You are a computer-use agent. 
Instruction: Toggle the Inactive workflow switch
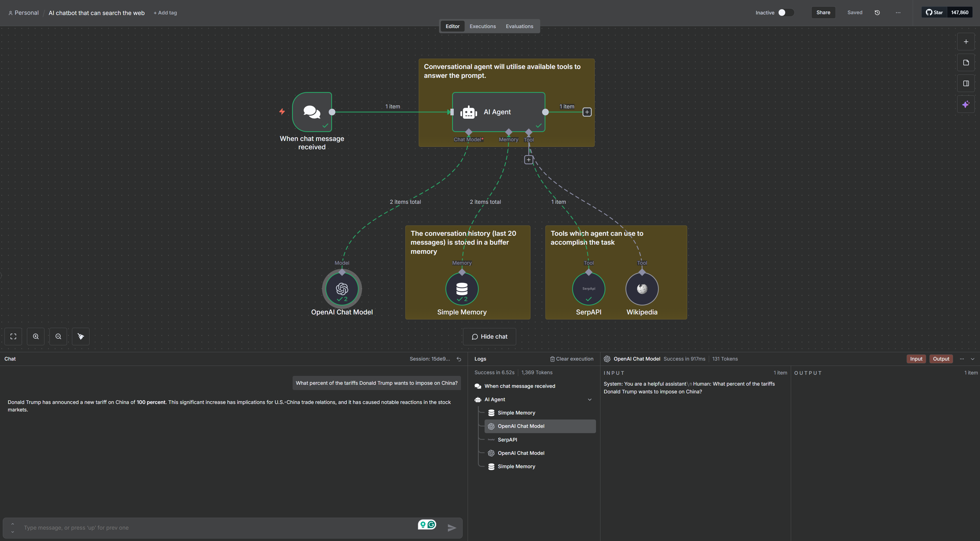point(786,13)
